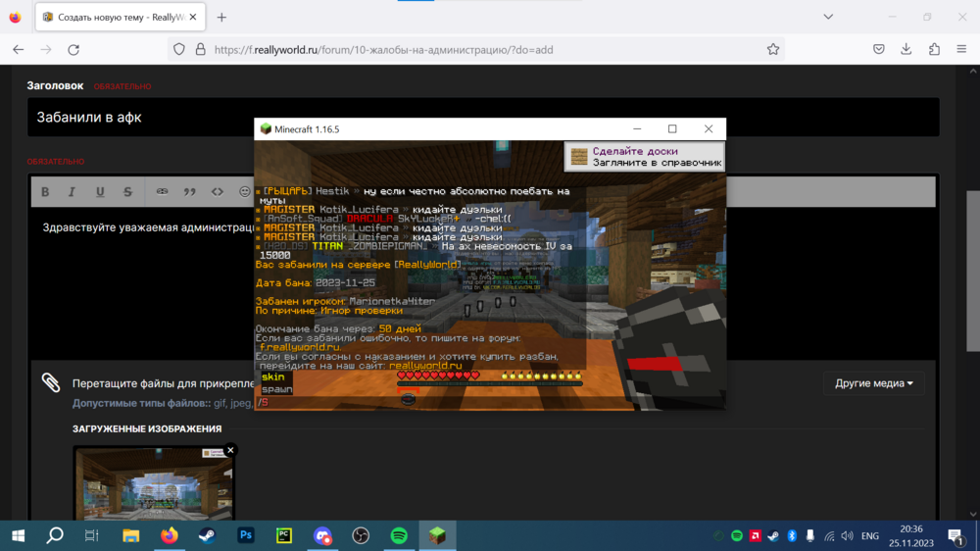
Task: Open the Firefox extensions menu
Action: coord(934,49)
